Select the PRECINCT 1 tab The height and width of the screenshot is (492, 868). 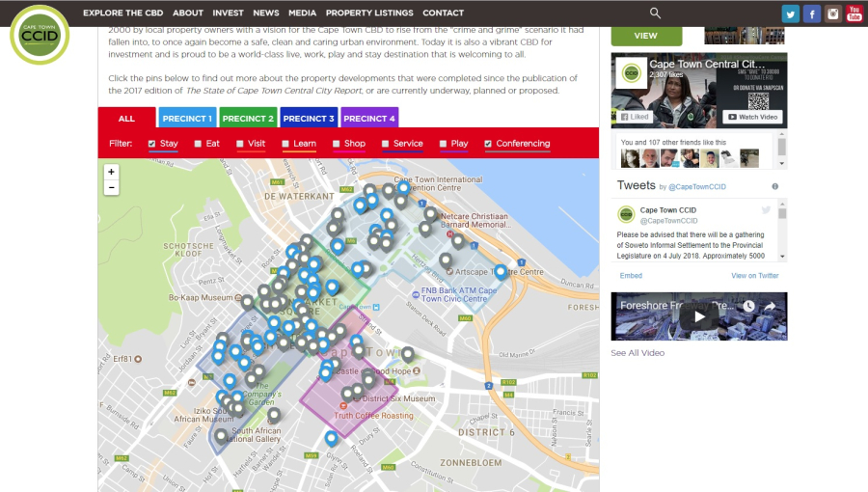(x=187, y=118)
